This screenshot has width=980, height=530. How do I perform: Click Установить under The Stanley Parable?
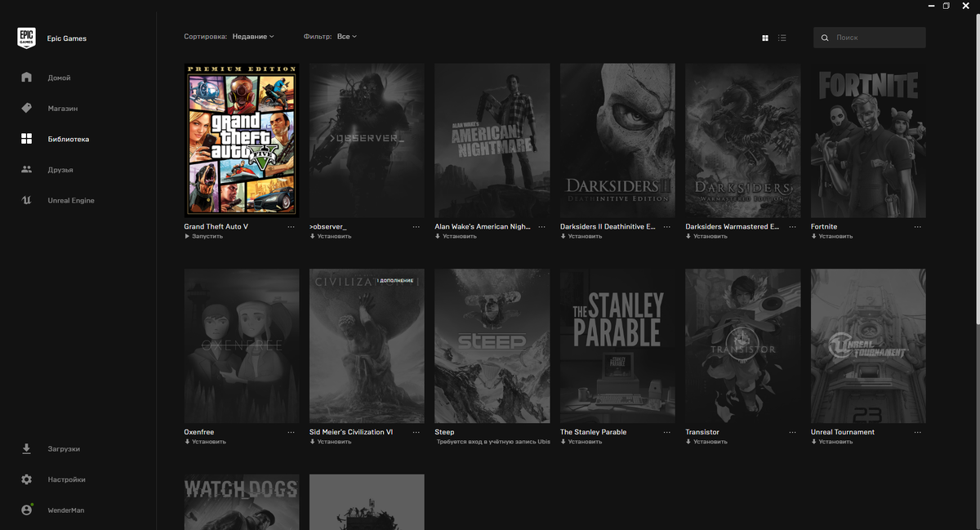pyautogui.click(x=581, y=442)
